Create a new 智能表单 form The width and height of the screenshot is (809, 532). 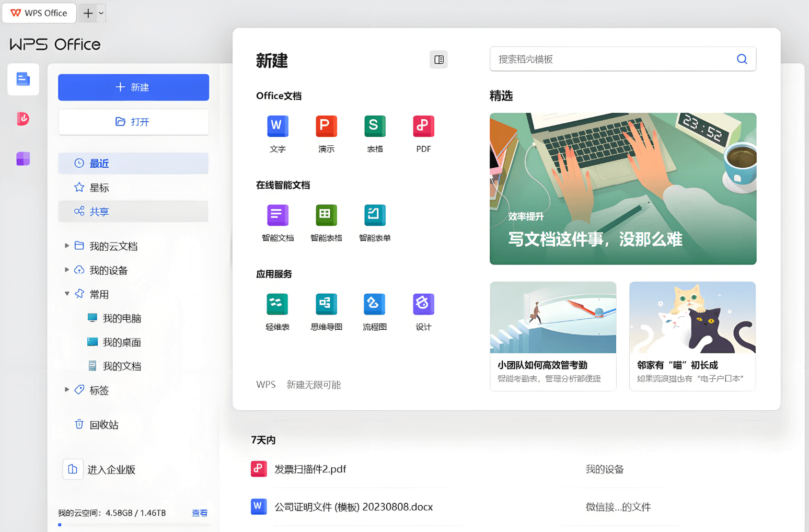tap(374, 222)
